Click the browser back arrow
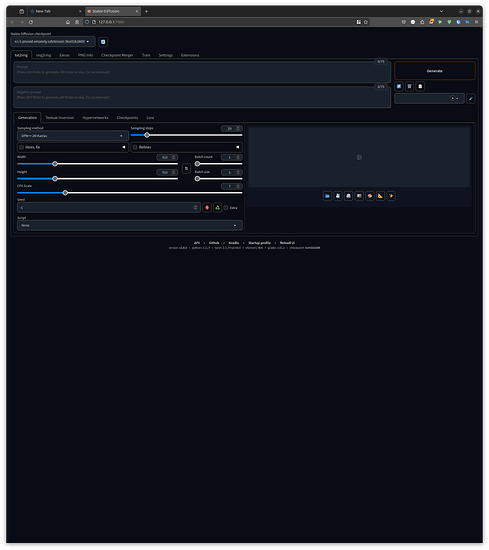 tap(13, 22)
